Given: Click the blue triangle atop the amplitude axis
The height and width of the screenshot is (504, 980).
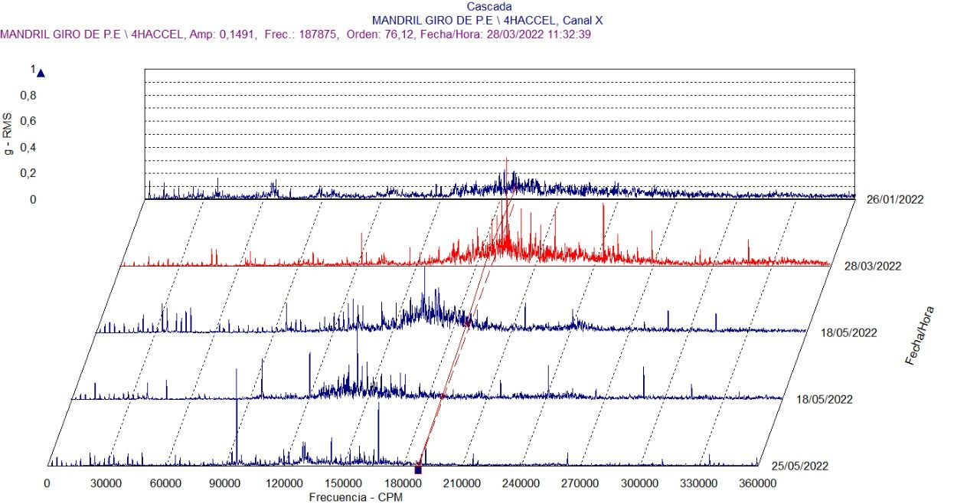Looking at the screenshot, I should coord(41,74).
